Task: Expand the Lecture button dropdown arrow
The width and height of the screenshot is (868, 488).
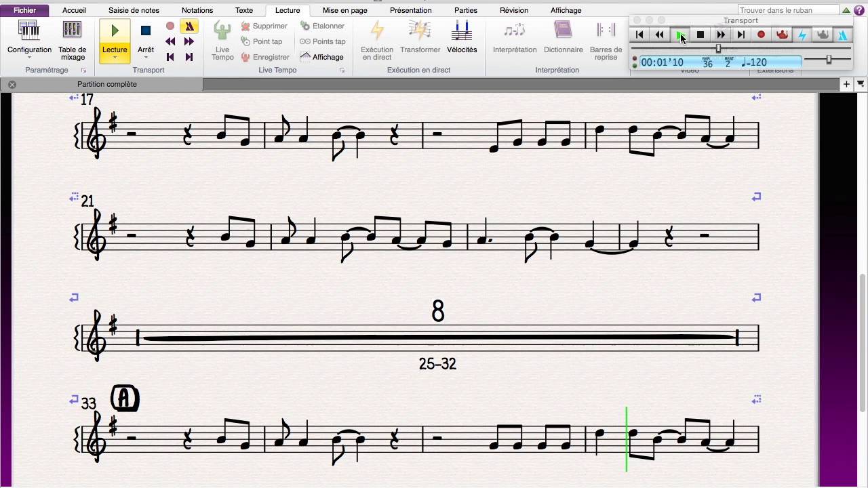Action: (115, 58)
